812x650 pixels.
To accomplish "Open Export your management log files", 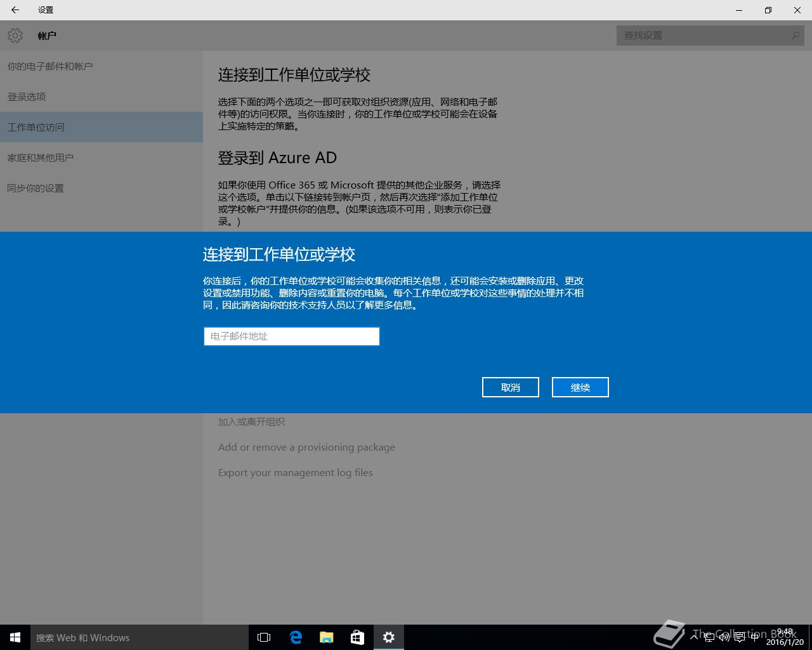I will 295,473.
